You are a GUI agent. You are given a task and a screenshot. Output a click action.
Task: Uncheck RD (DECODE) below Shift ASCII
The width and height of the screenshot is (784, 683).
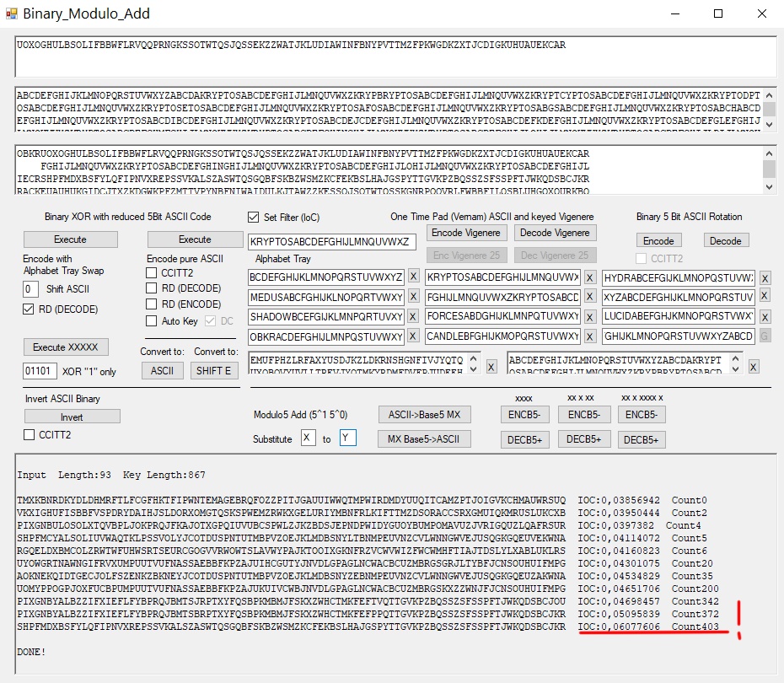[x=30, y=309]
